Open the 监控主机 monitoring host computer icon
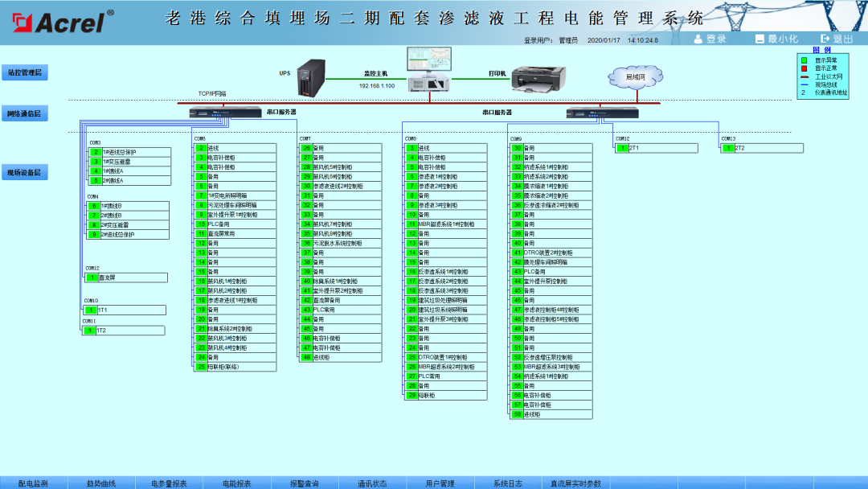This screenshot has height=489, width=868. click(430, 80)
